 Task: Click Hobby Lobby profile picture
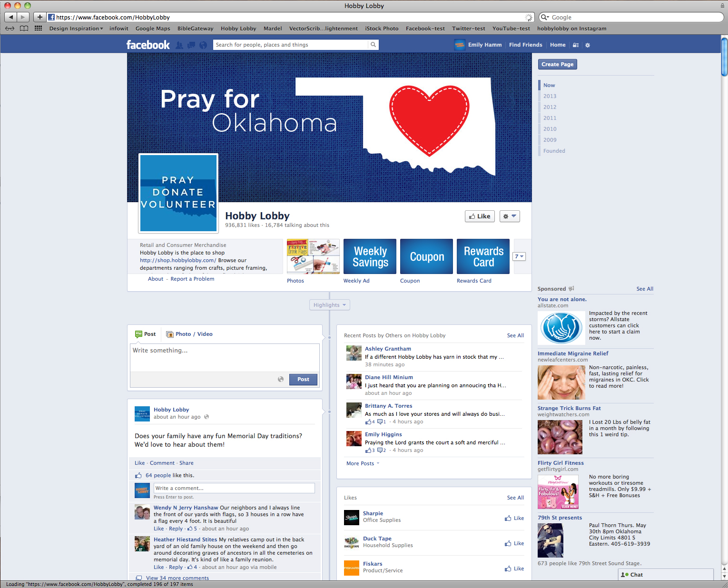pos(178,193)
